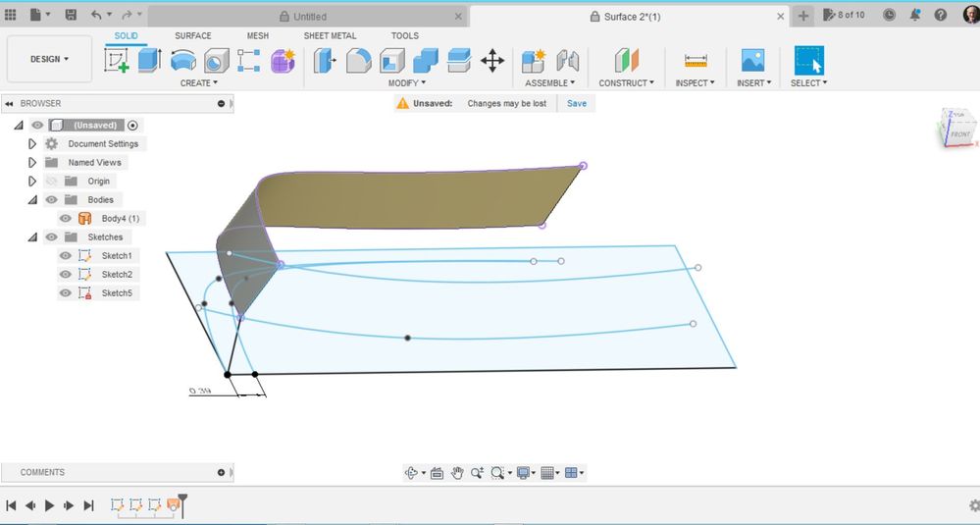Expand the Named Views node
The height and width of the screenshot is (525, 980).
tap(32, 163)
